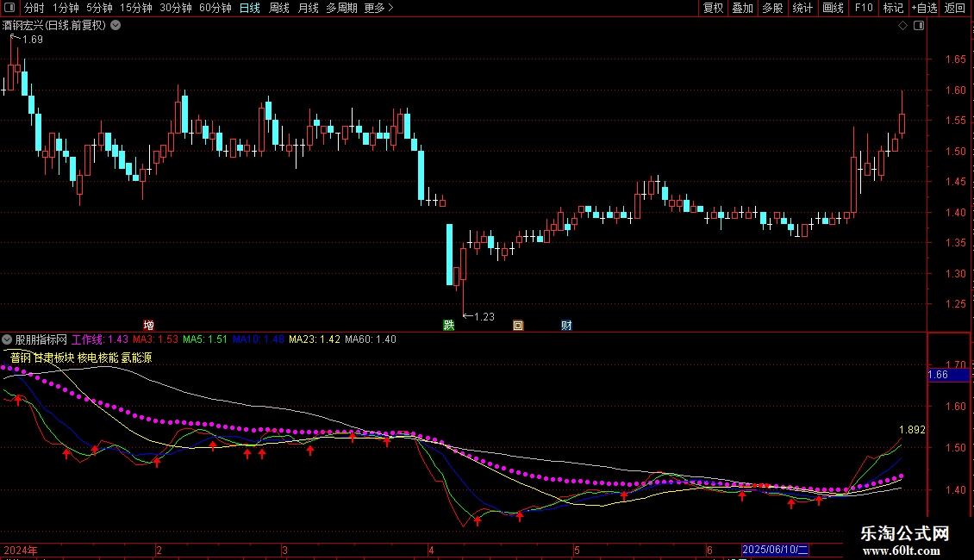The image size is (974, 560).
Task: Click the blue 财 event marker
Action: click(566, 326)
